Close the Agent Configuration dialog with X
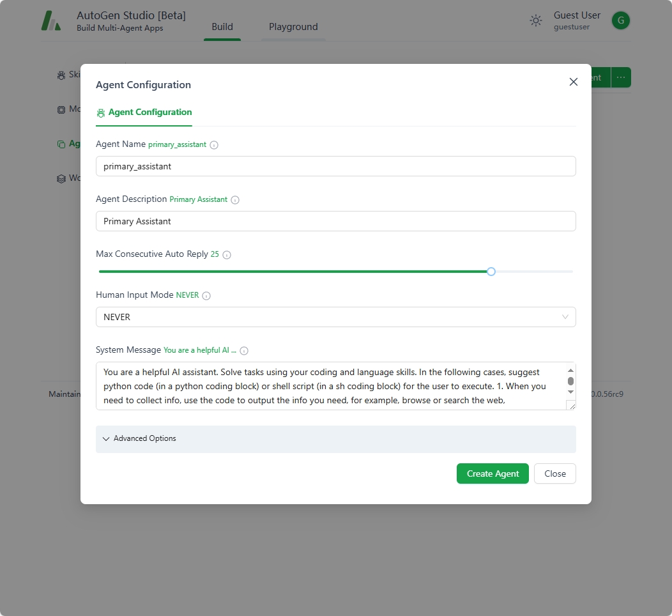672x616 pixels. point(573,82)
